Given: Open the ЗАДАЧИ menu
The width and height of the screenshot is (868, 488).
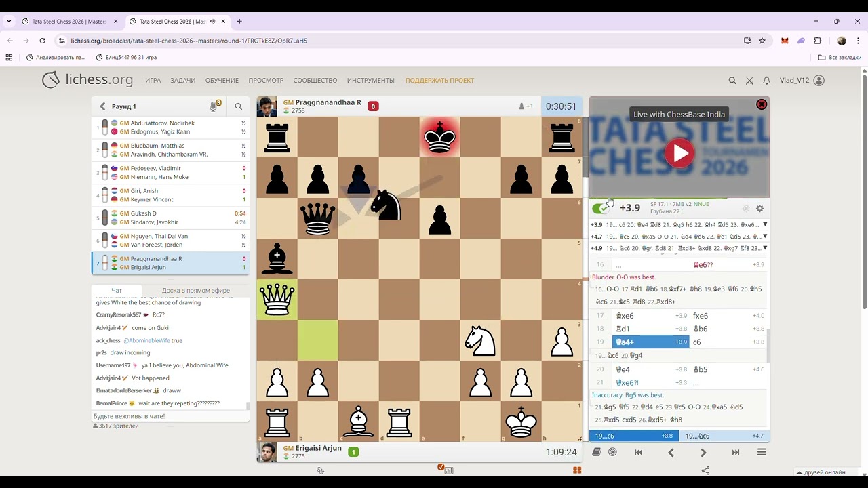Looking at the screenshot, I should [x=183, y=80].
